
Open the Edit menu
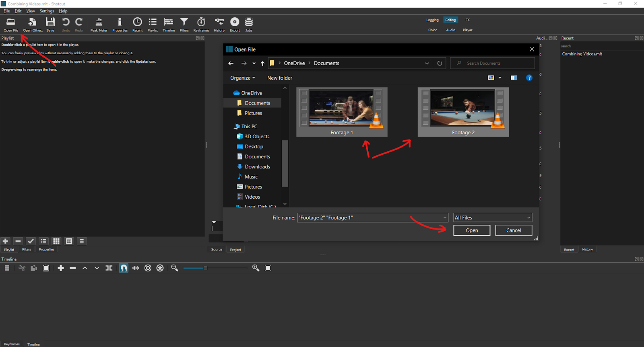pyautogui.click(x=18, y=11)
